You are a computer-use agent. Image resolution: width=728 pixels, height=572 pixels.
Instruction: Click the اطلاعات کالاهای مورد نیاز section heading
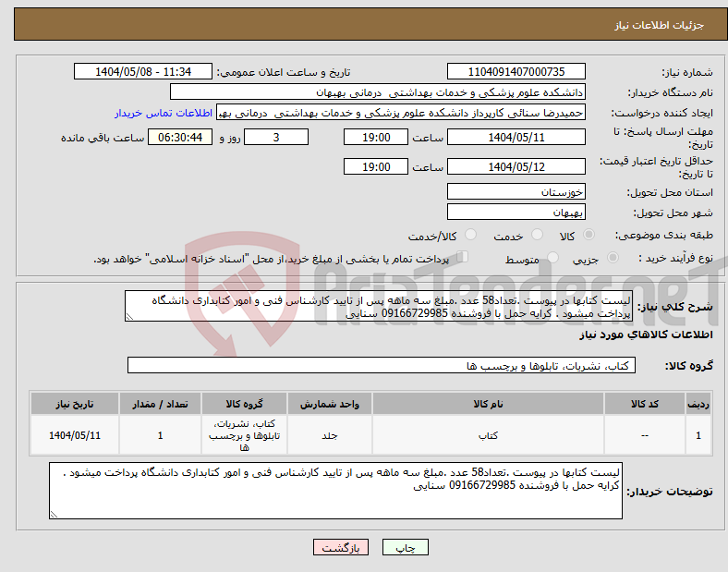(646, 335)
